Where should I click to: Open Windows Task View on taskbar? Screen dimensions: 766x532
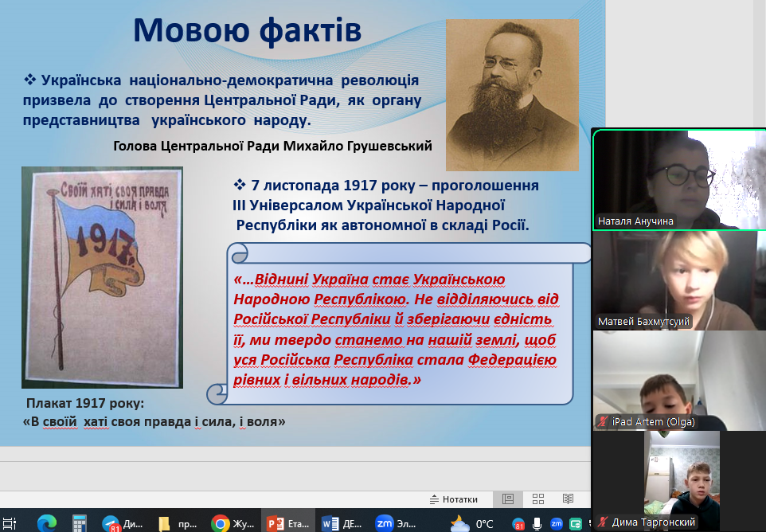click(x=10, y=523)
